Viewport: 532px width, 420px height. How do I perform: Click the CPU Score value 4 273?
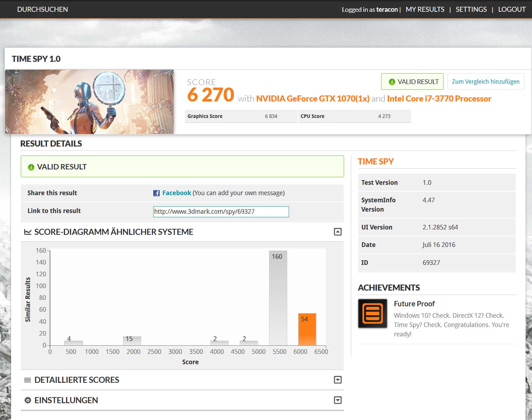point(384,116)
